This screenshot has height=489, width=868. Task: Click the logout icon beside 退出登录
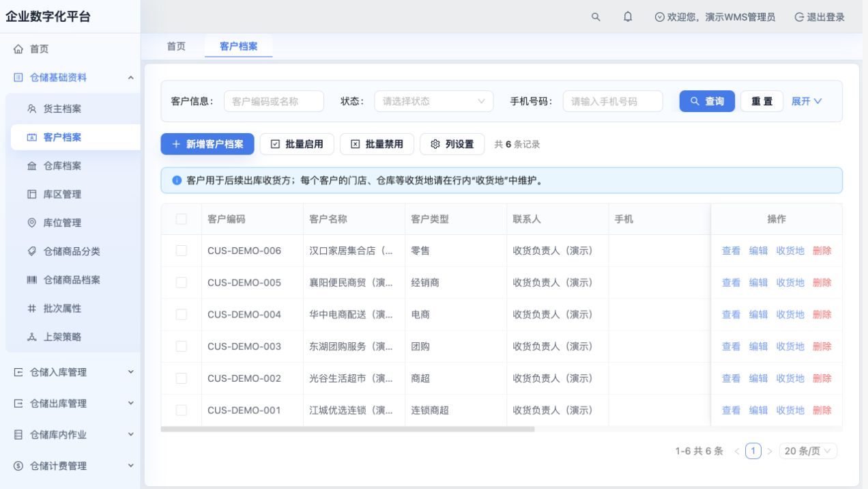(x=799, y=17)
